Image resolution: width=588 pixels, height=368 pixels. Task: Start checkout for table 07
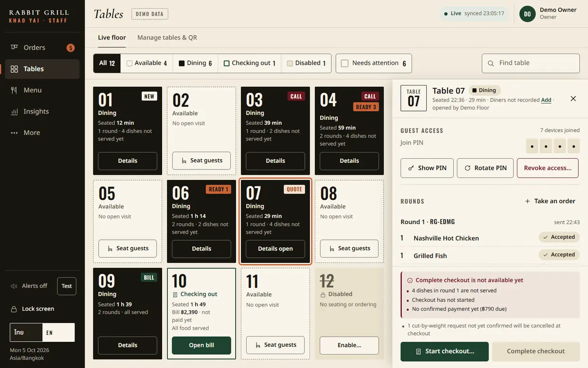(445, 351)
